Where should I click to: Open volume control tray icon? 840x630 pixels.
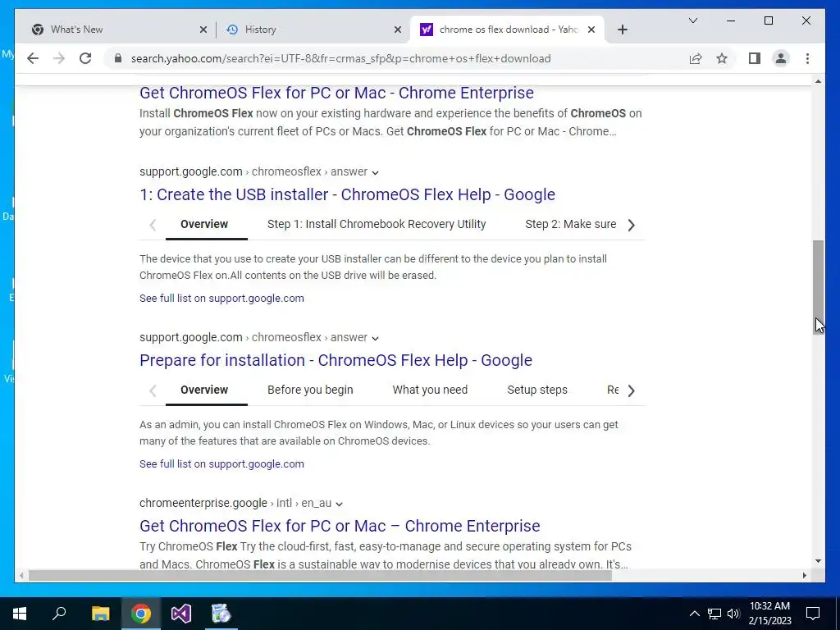733,614
